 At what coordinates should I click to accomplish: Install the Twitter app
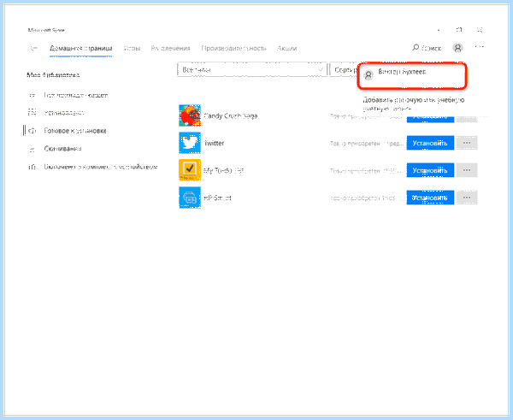coord(430,143)
